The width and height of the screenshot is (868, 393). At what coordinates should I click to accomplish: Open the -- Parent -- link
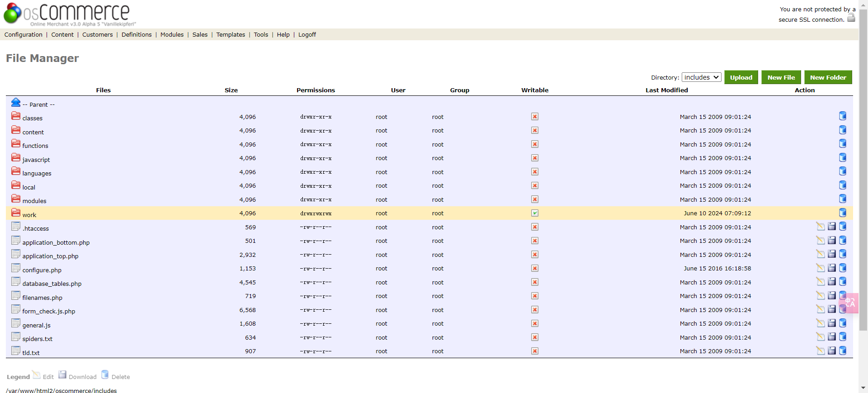[x=38, y=104]
